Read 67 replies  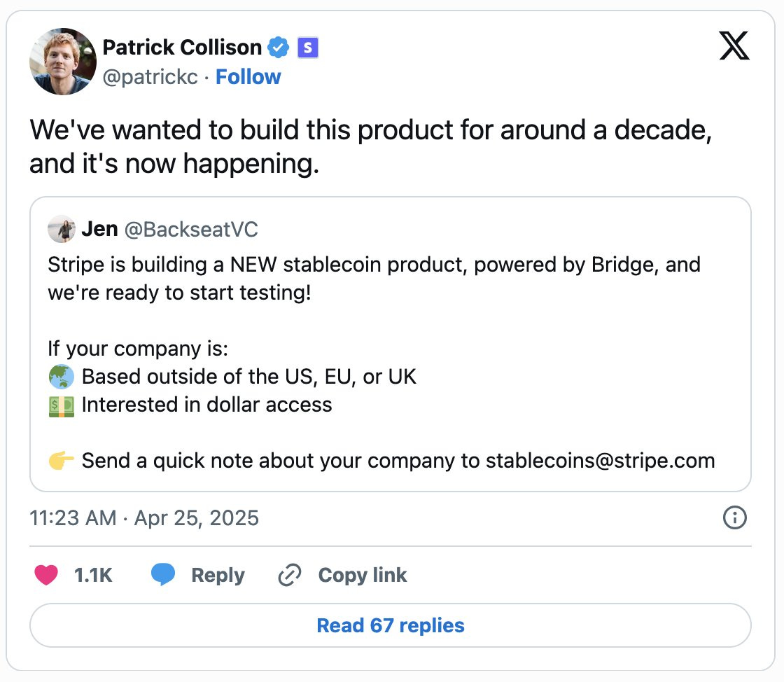391,625
